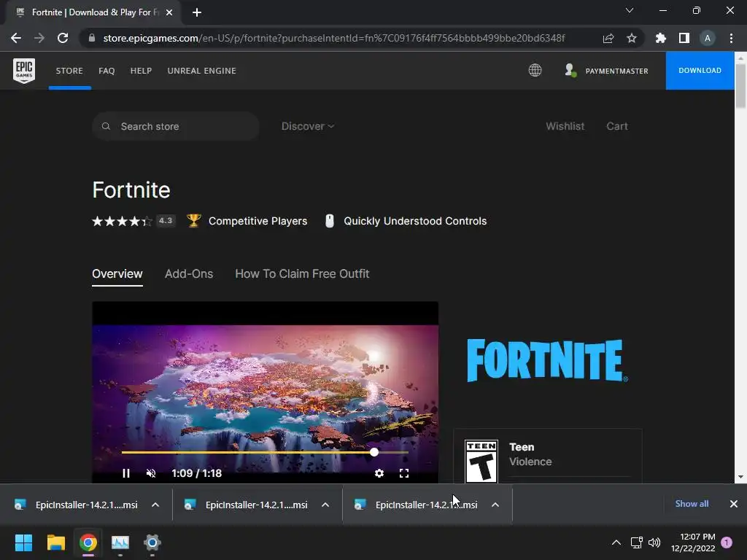The height and width of the screenshot is (560, 747).
Task: Toggle Chrome side panel
Action: (x=684, y=38)
